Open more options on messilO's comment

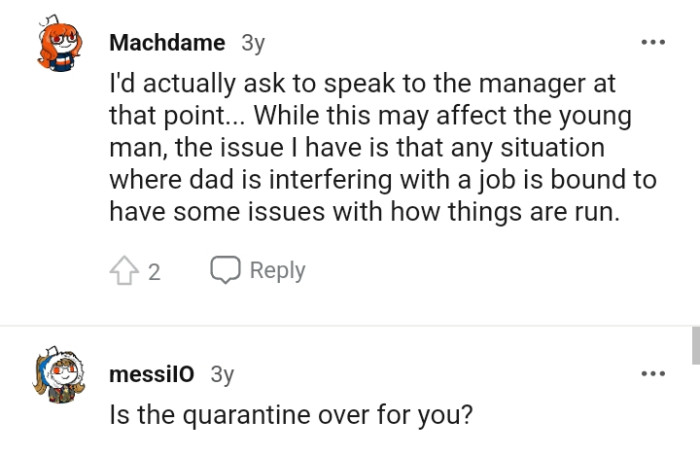coord(653,374)
